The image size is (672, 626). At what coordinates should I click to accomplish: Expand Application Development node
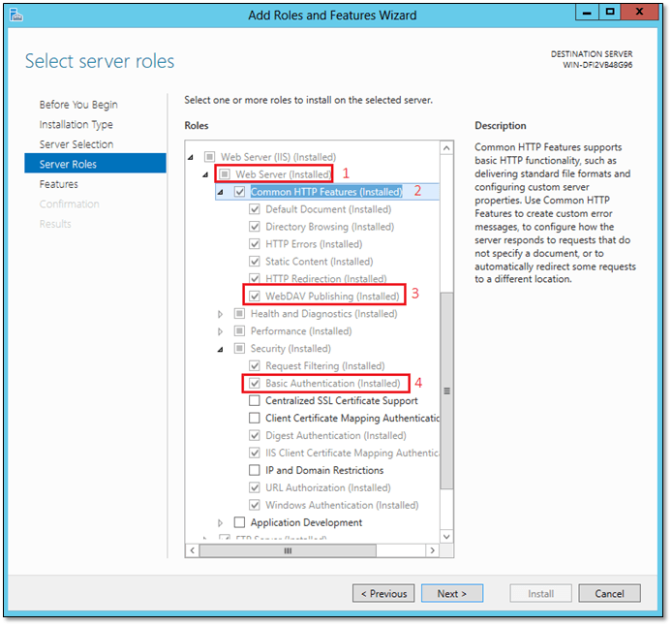[x=220, y=523]
